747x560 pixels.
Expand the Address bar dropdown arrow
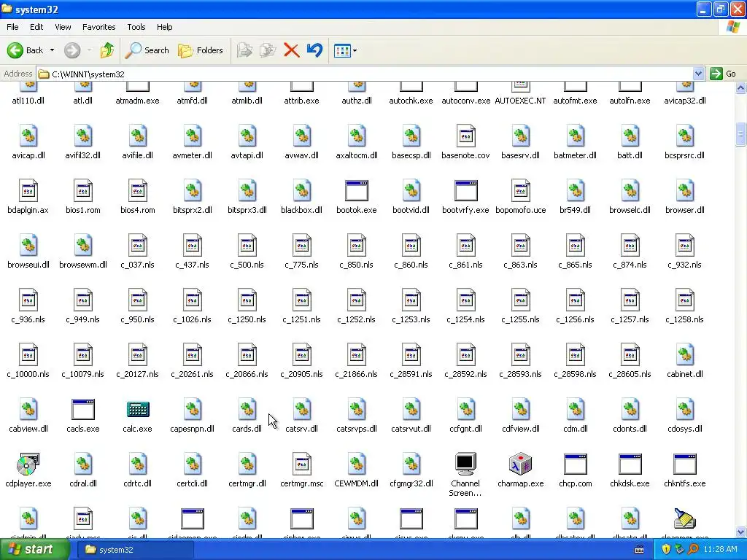(x=698, y=74)
